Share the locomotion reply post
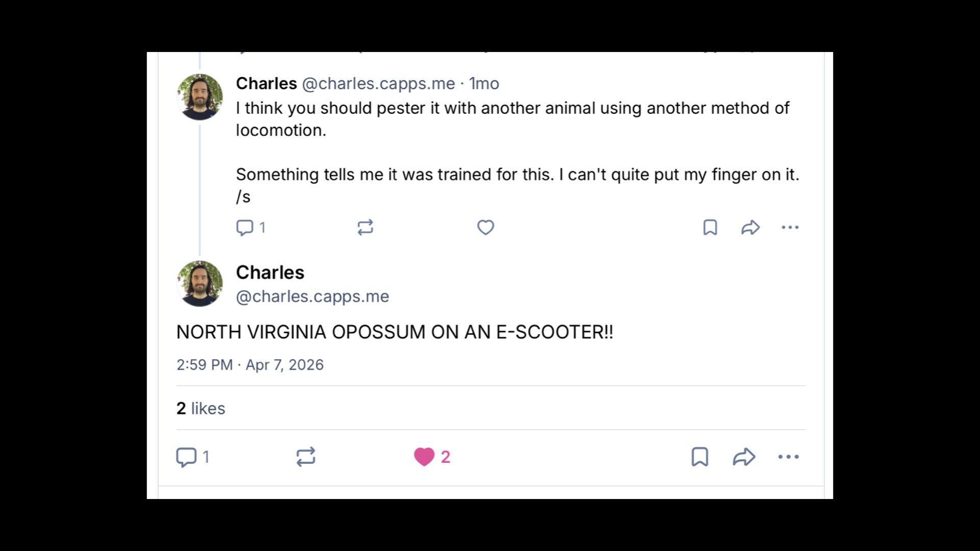 pos(750,228)
